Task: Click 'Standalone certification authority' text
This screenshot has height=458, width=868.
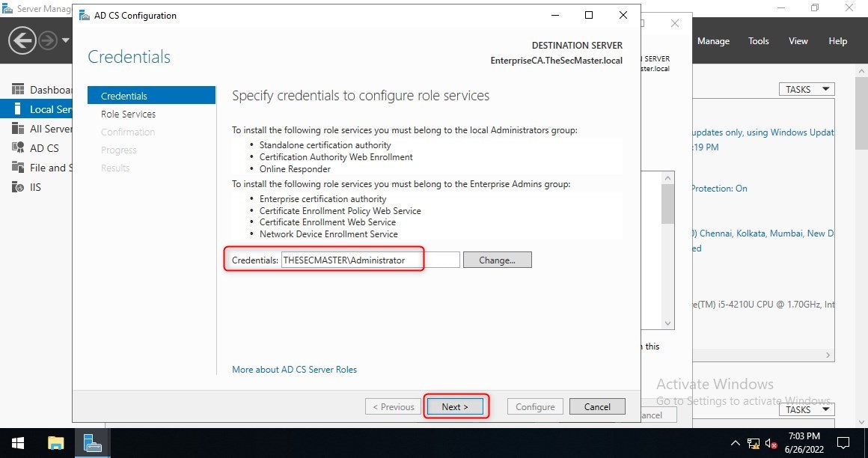Action: point(325,144)
